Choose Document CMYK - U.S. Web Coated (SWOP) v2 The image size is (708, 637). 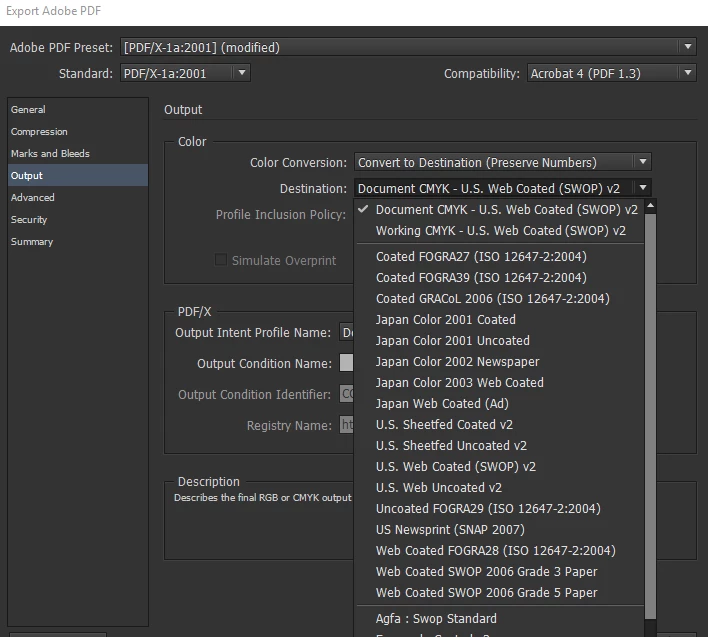pyautogui.click(x=500, y=209)
